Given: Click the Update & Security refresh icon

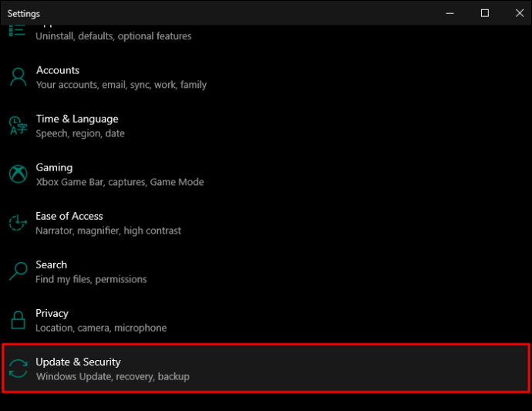Looking at the screenshot, I should pos(18,369).
